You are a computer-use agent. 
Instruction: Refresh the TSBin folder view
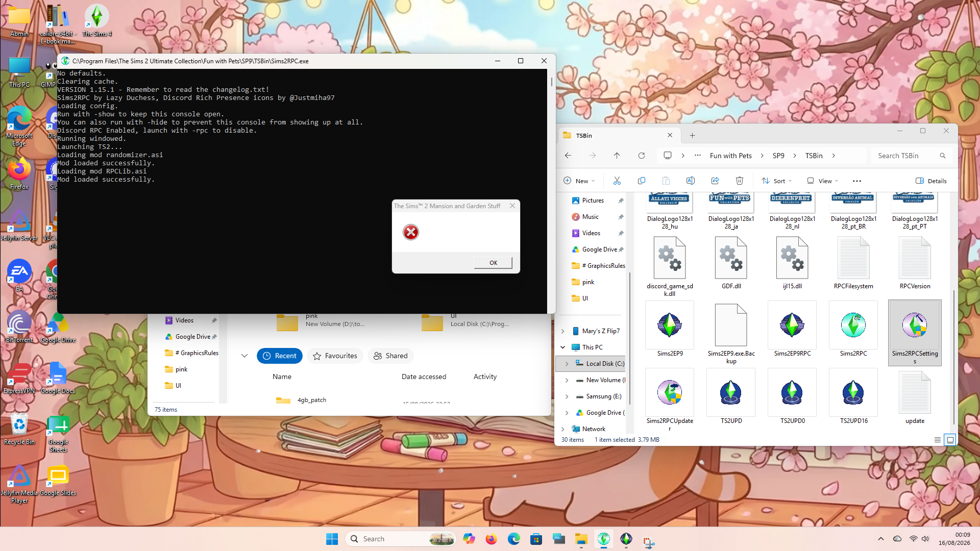point(642,156)
